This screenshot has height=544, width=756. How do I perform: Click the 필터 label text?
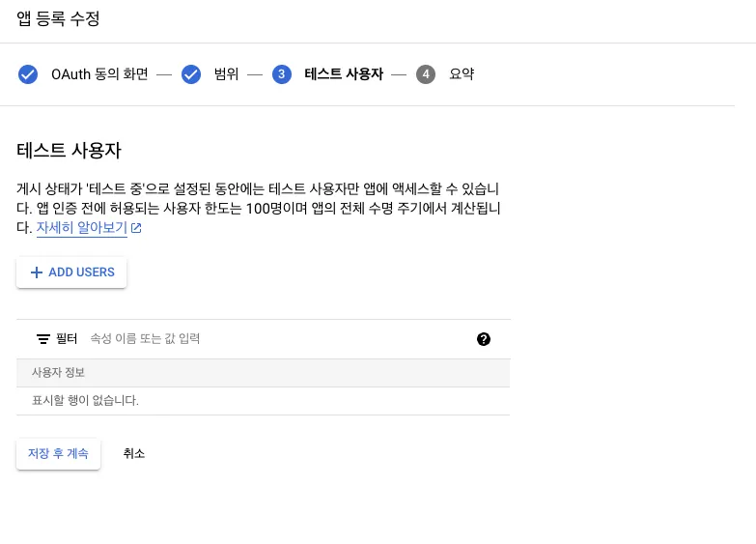tap(67, 339)
